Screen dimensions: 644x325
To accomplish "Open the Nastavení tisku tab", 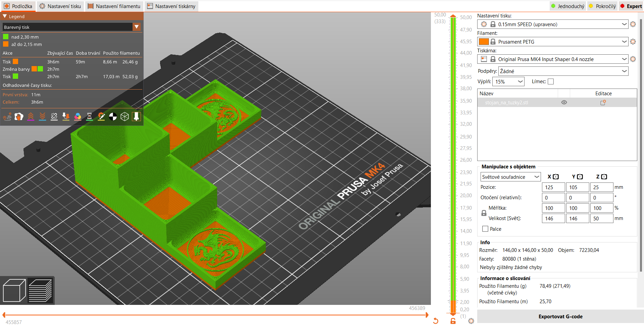I will pos(60,6).
